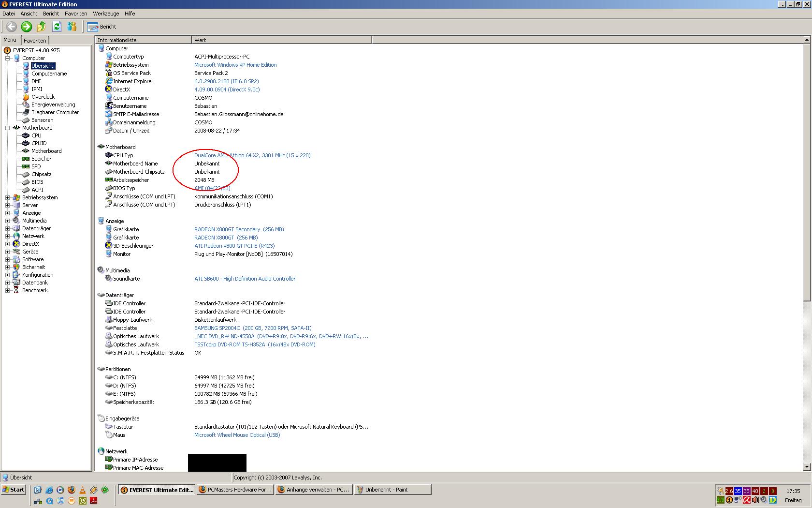
Task: Click Sicherheit shield icon in tree
Action: 16,267
